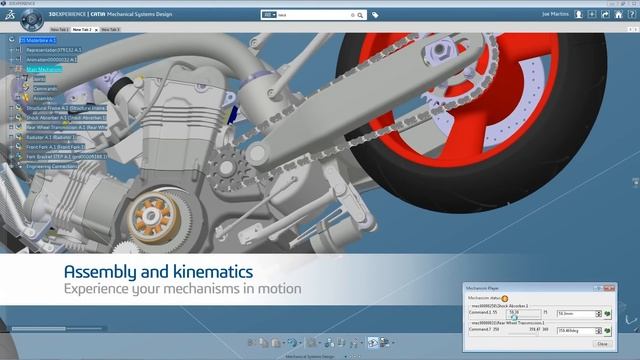Select the Joints tree item

(39, 79)
